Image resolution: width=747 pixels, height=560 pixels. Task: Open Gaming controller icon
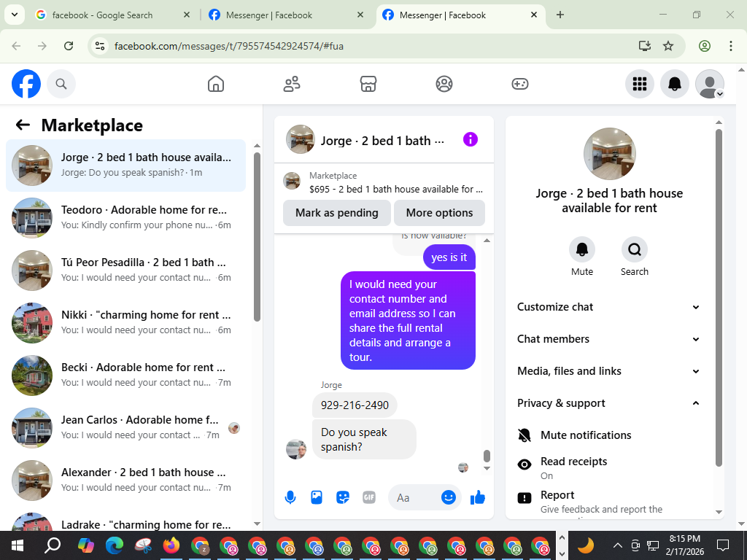519,84
